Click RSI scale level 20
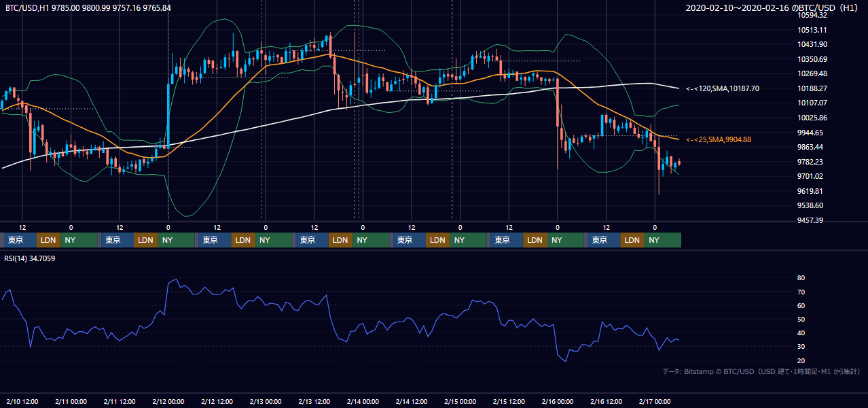 coord(801,360)
